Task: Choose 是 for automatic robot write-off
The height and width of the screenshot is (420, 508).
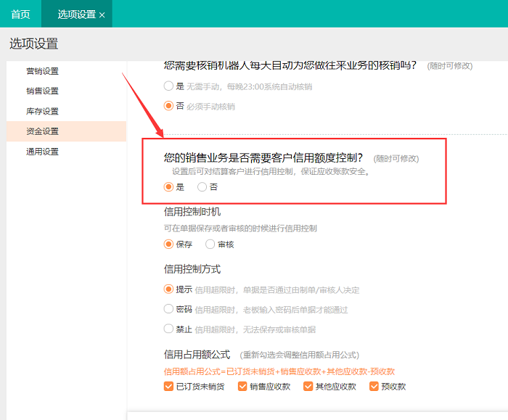Action: (x=169, y=86)
